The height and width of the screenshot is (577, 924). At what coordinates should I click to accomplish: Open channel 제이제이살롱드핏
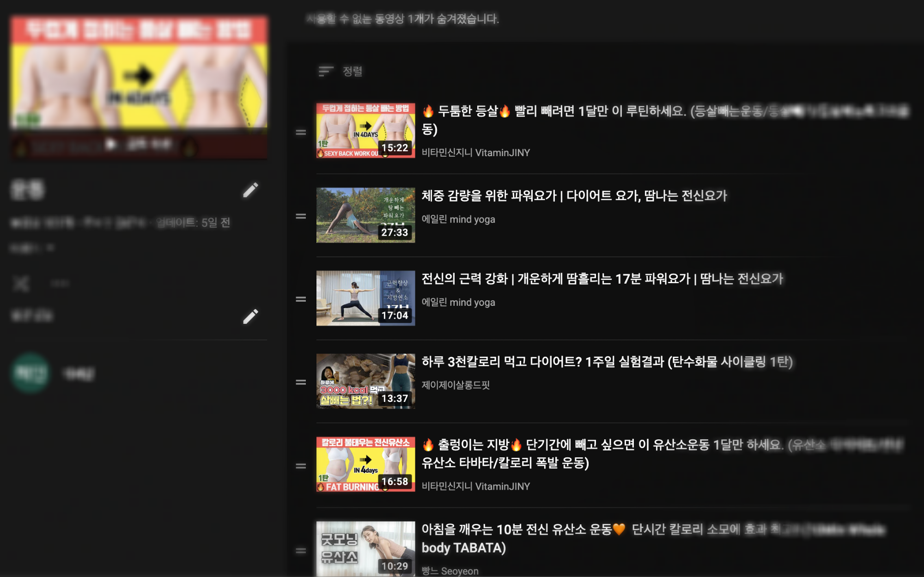(456, 385)
